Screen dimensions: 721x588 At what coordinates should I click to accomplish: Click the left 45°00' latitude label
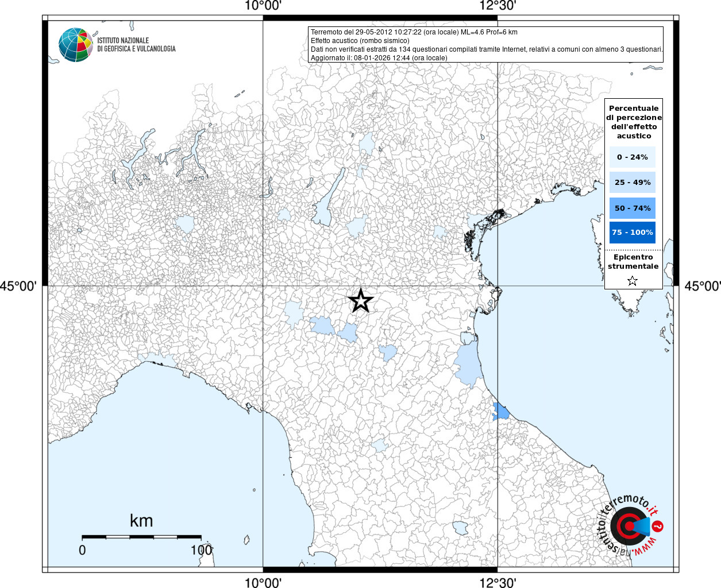coord(18,285)
